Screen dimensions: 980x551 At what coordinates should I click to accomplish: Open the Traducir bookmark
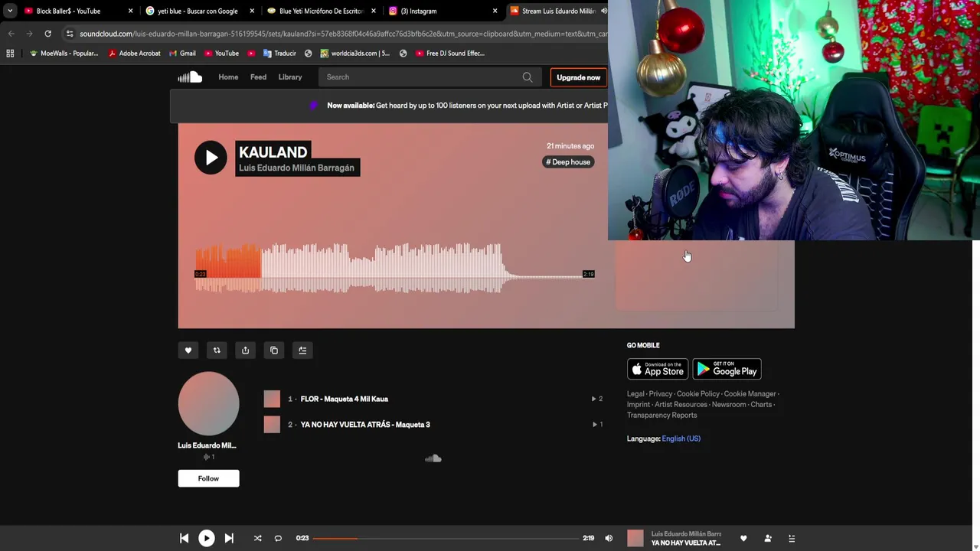point(279,54)
